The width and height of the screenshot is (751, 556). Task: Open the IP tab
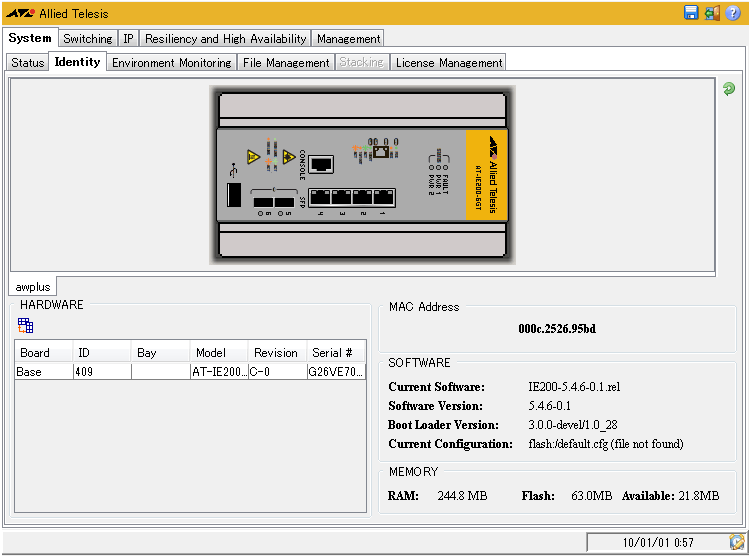129,39
